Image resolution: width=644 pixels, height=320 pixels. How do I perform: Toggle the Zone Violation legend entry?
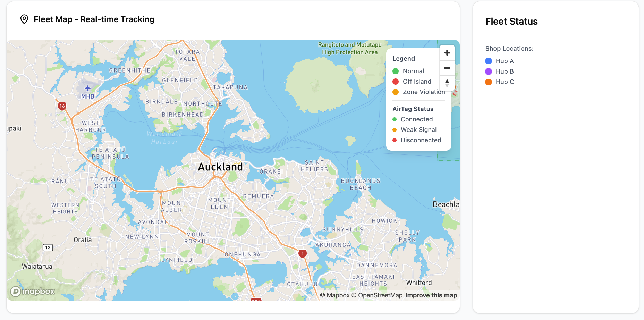pos(424,92)
